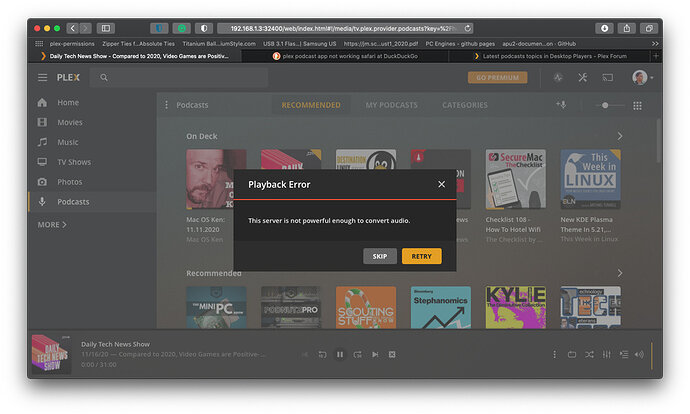Open the Plex hamburger menu
690x414 pixels.
42,77
